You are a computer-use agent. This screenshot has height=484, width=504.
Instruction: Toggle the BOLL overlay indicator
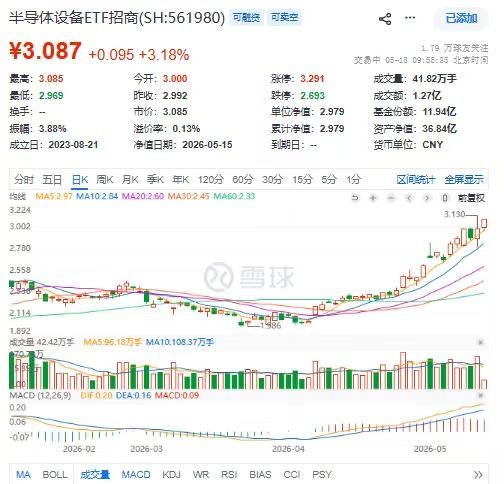click(55, 474)
